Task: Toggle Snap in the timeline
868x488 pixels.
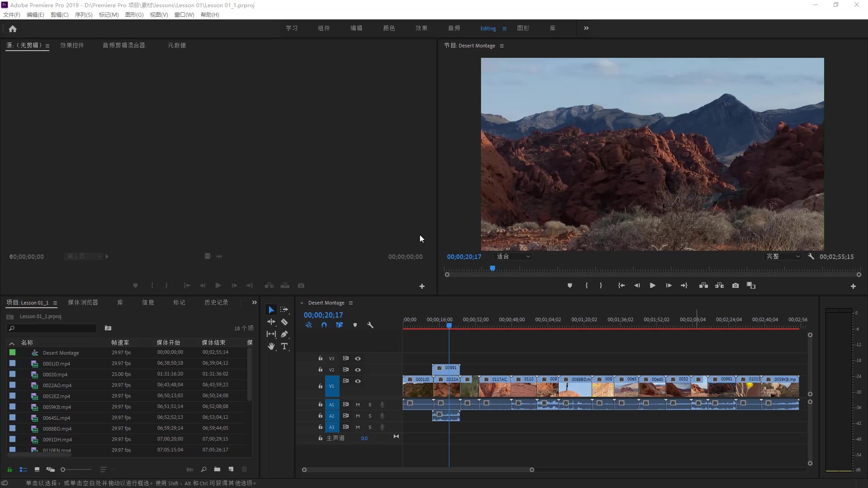Action: pyautogui.click(x=324, y=325)
